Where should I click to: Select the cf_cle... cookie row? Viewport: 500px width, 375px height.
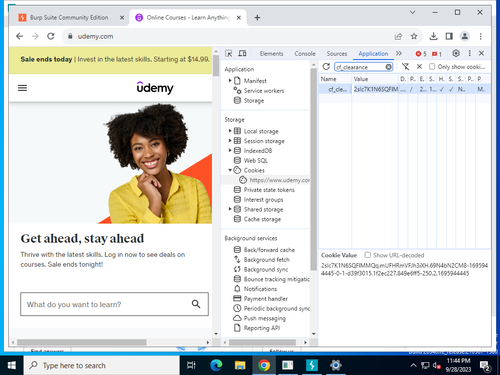pyautogui.click(x=404, y=89)
